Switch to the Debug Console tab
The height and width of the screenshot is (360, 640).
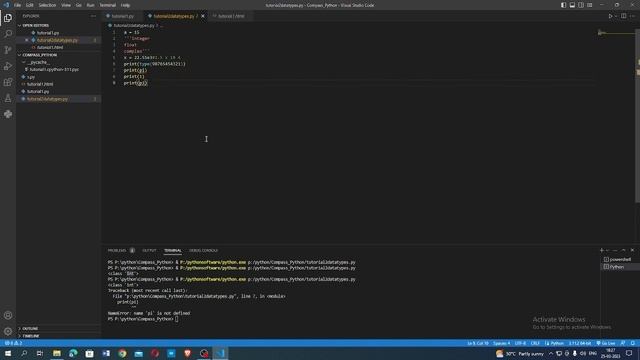203,250
